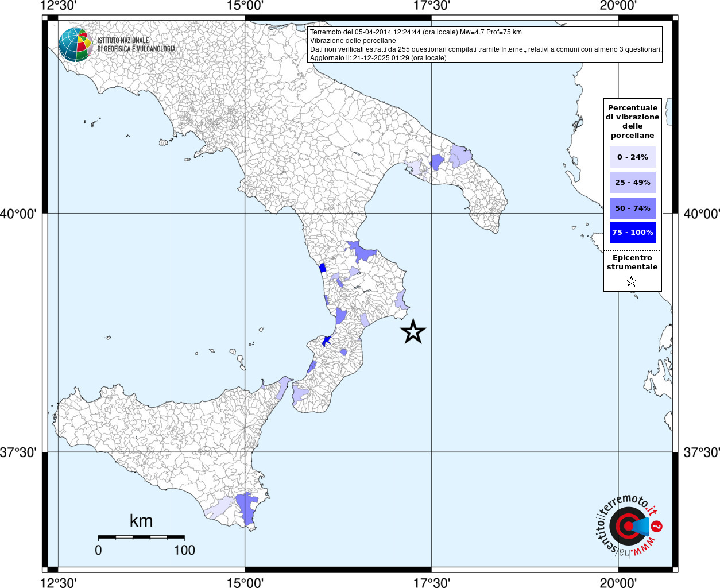Click the 'Aggiornato il' update timestamp
The image size is (720, 588).
pos(378,58)
